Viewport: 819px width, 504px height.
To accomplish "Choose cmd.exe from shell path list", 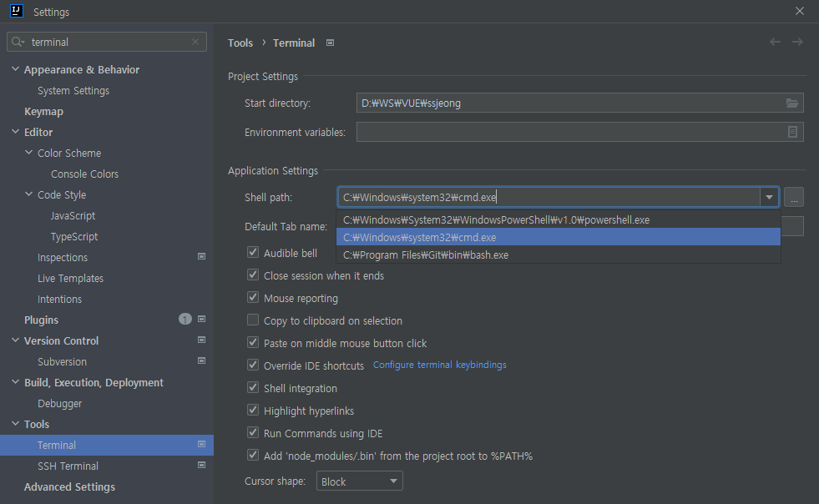I will point(559,237).
